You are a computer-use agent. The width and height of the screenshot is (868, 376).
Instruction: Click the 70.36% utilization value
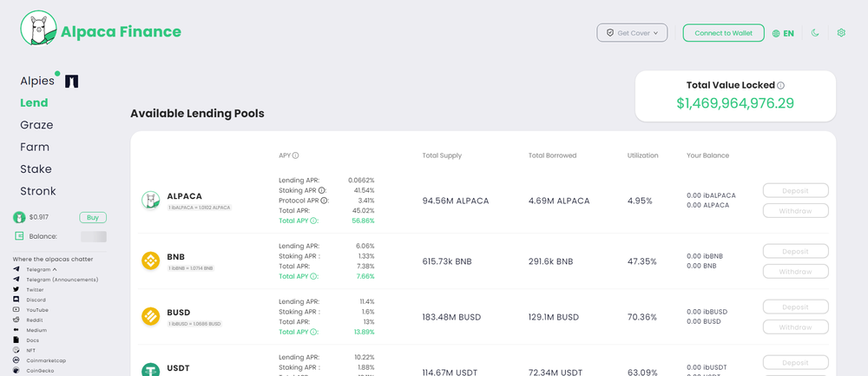click(x=642, y=317)
